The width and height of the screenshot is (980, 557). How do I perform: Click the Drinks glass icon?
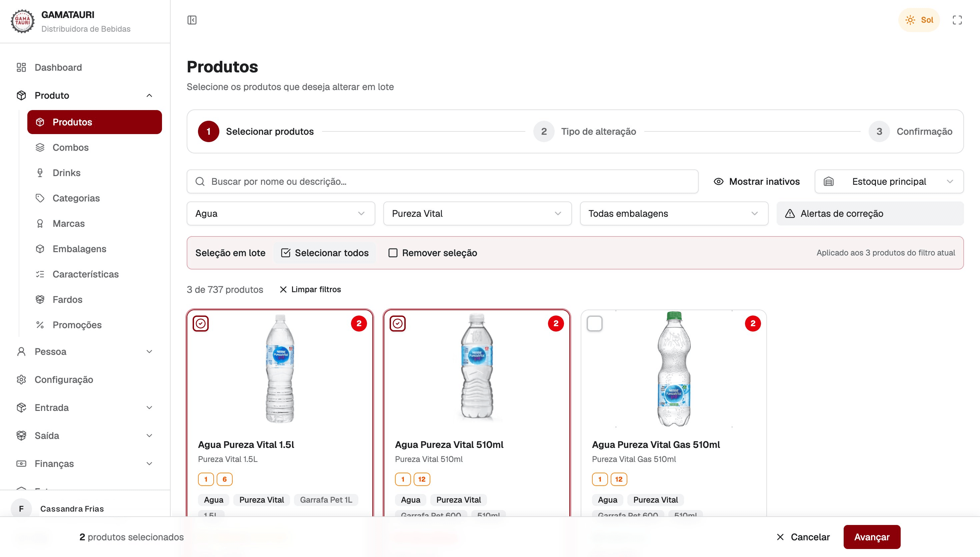click(40, 173)
